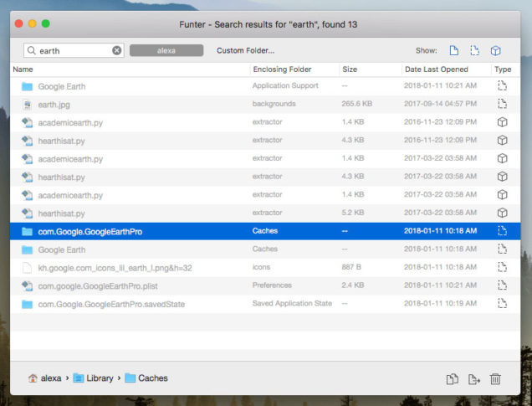Click the 265.6 KB size cell
Viewport: 532px width, 406px height.
coord(357,104)
